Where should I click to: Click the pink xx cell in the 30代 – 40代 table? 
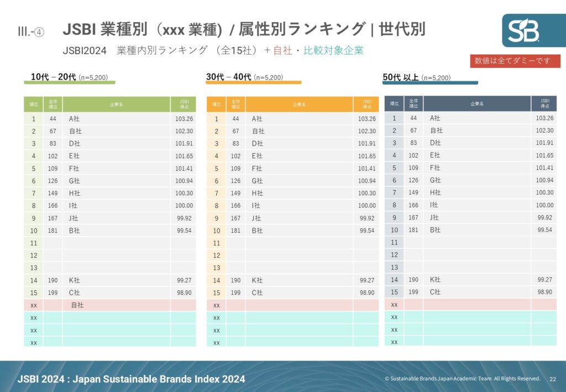pos(217,305)
